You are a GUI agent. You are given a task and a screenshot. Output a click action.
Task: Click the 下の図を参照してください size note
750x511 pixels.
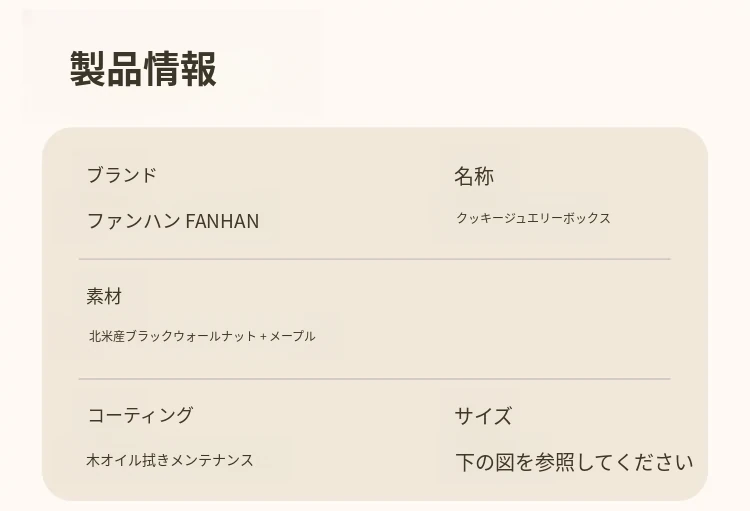coord(574,462)
